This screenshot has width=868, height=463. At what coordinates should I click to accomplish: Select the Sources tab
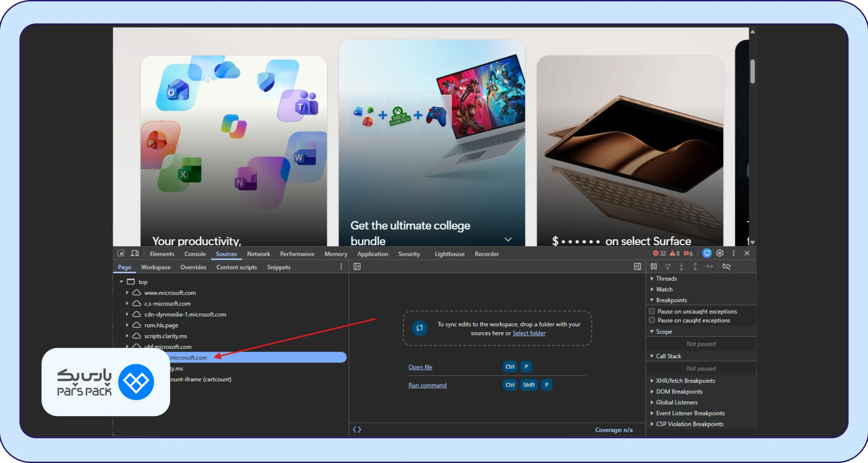pyautogui.click(x=226, y=254)
